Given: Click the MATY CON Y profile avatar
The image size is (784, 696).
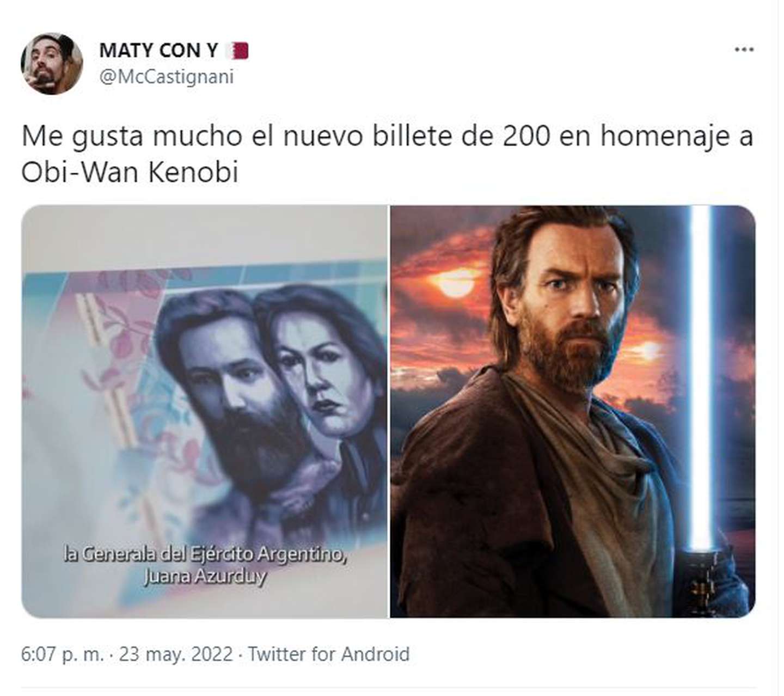Looking at the screenshot, I should 52,64.
